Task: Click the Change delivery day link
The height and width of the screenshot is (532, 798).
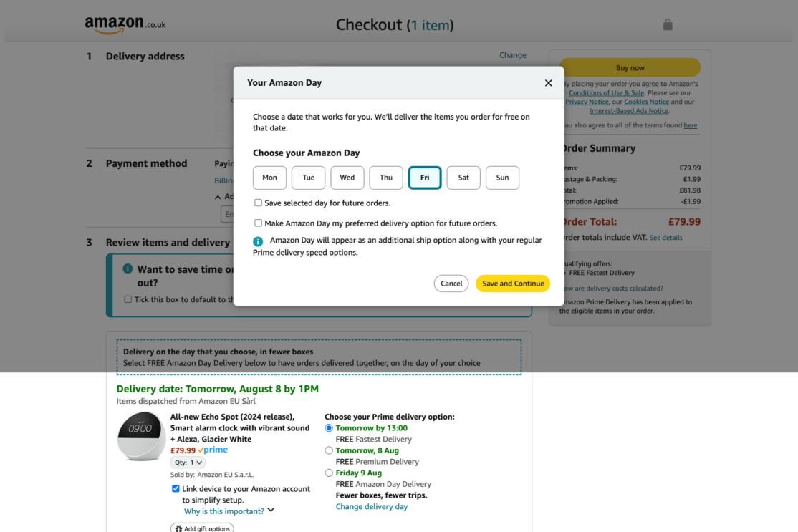Action: (372, 506)
